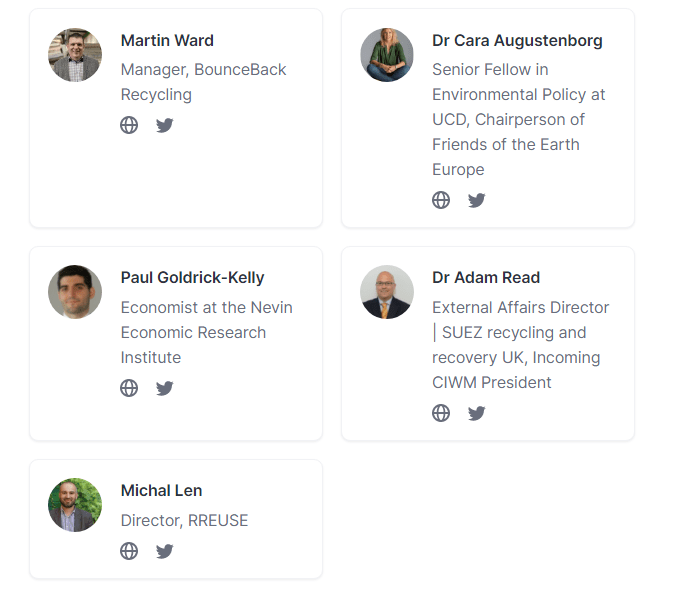The height and width of the screenshot is (598, 680).
Task: Select Michal Len's avatar image
Action: coord(75,505)
